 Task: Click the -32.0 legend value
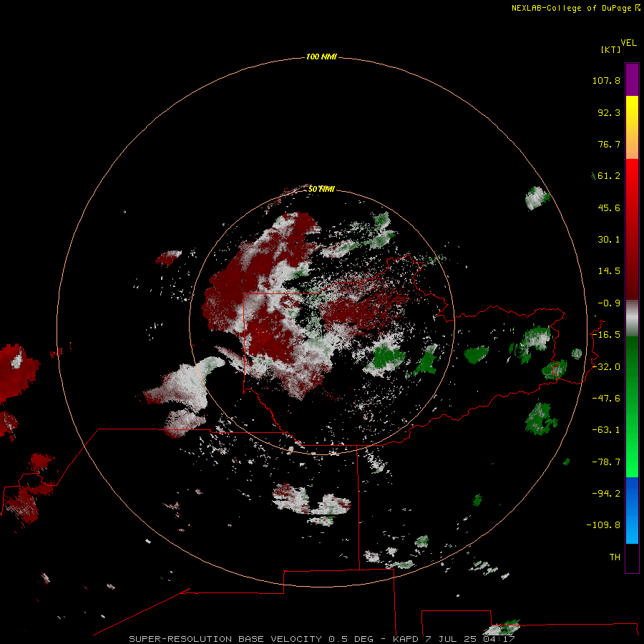(x=606, y=367)
